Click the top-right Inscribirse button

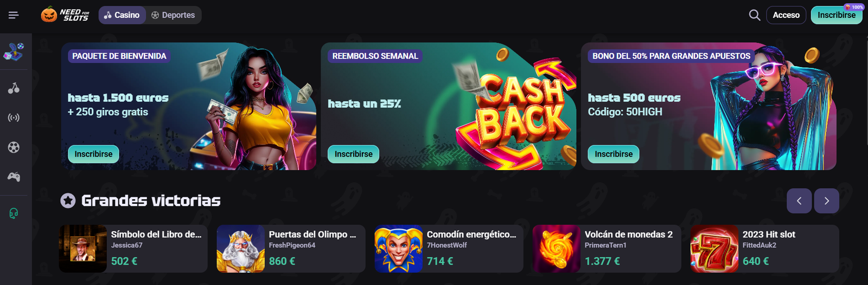tap(837, 15)
